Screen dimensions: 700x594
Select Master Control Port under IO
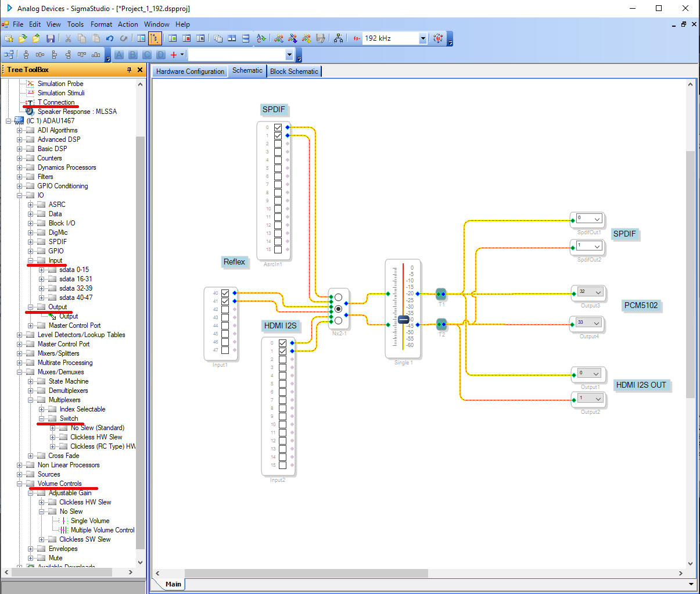tap(74, 325)
